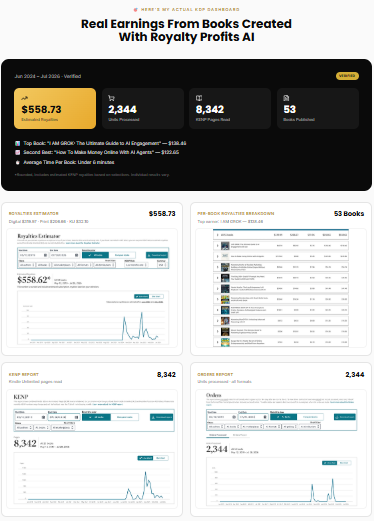Screen dimensions: 374x521
Task: Click the document icon above 53
Action: tap(286, 98)
